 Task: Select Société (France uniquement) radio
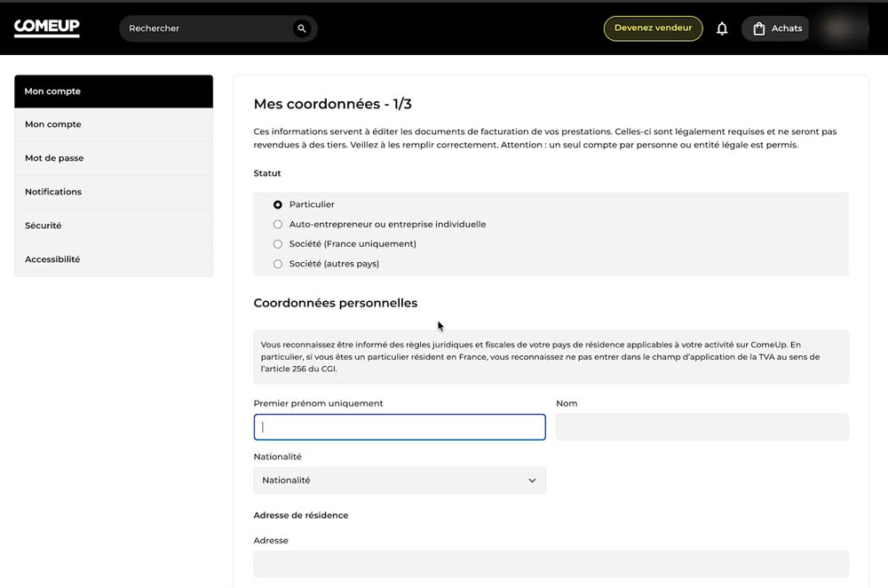277,244
